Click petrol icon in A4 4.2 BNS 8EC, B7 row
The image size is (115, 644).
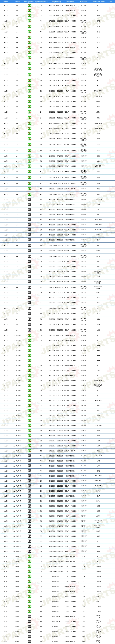coord(29,189)
